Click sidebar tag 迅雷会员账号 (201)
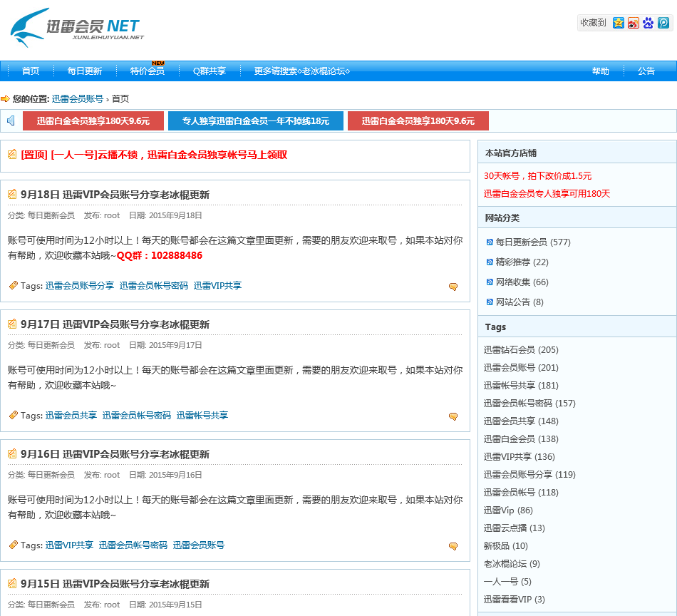677x616 pixels. (x=521, y=368)
